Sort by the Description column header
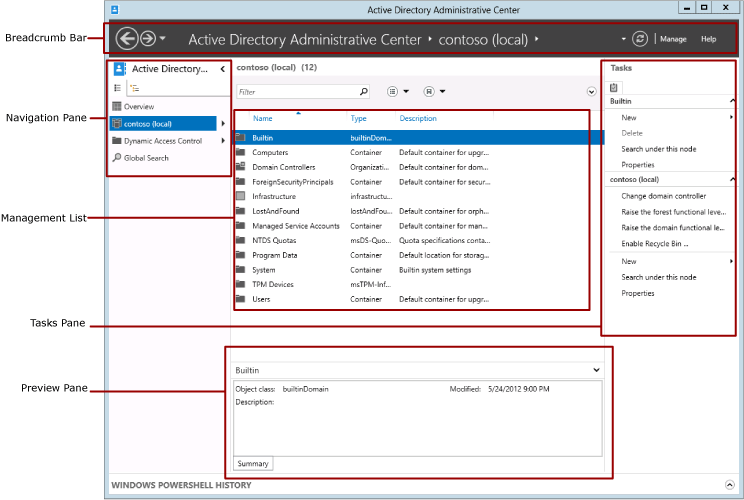The image size is (744, 500). click(418, 119)
